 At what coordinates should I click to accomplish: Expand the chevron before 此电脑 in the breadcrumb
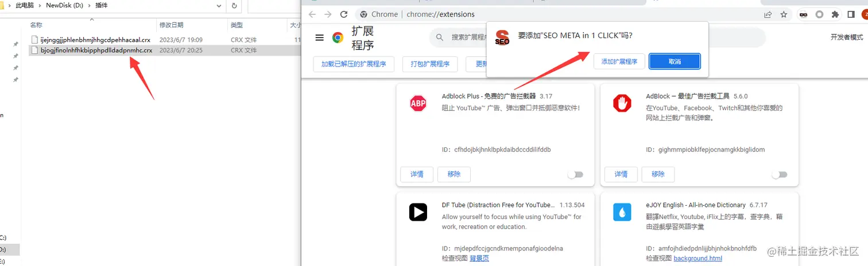(9, 6)
